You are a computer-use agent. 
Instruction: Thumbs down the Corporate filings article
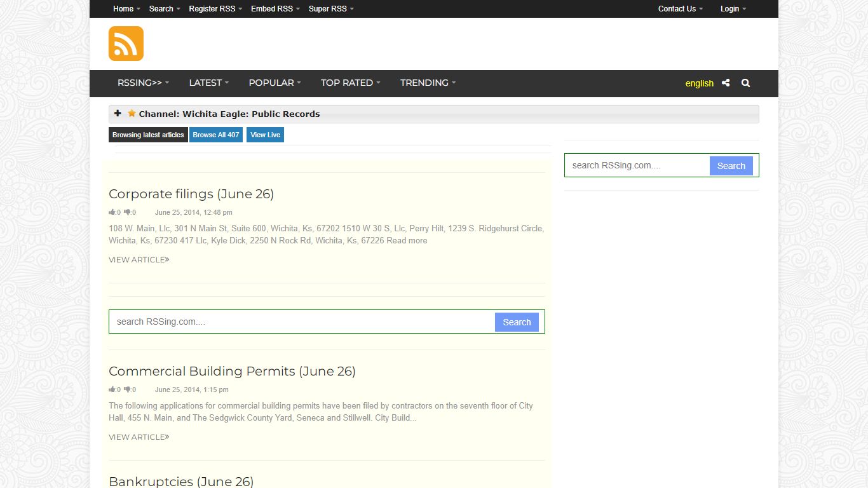tap(128, 212)
